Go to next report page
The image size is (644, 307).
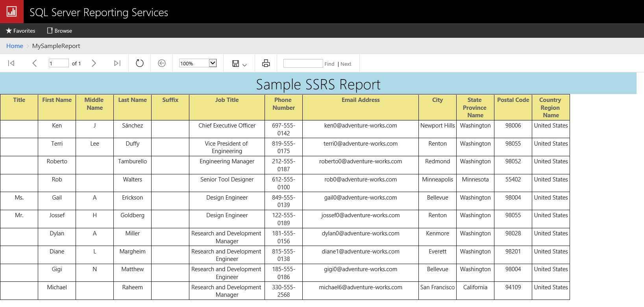point(94,63)
